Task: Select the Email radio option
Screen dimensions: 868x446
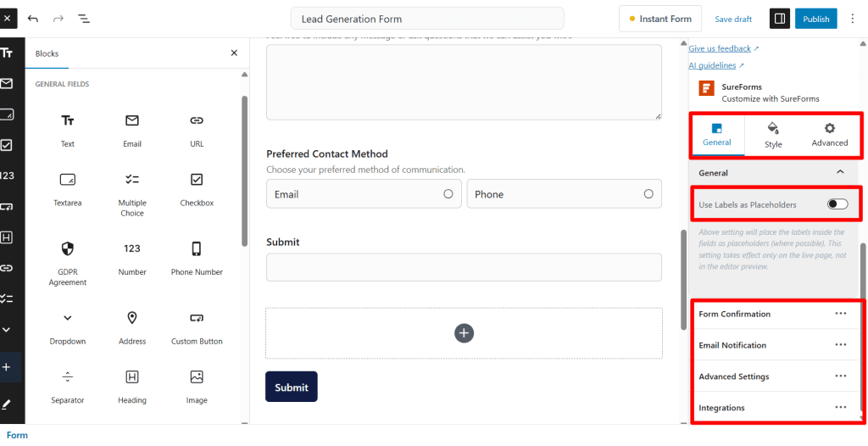Action: (448, 194)
